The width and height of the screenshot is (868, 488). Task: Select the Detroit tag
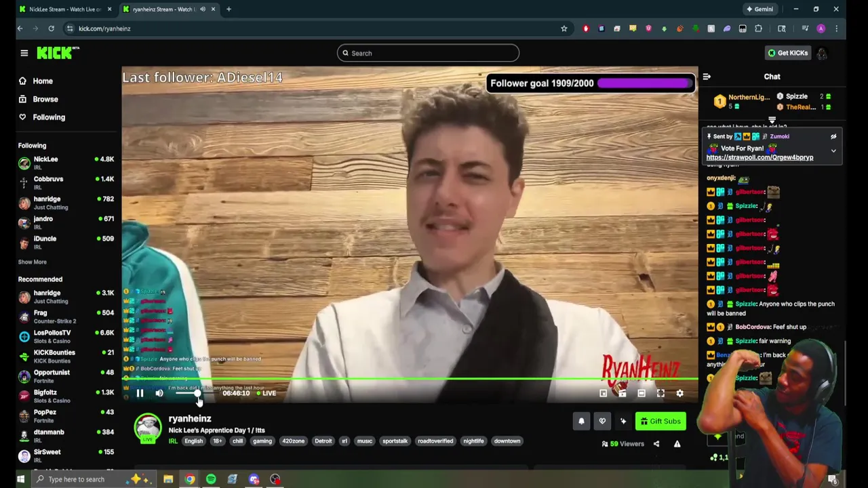coord(323,441)
